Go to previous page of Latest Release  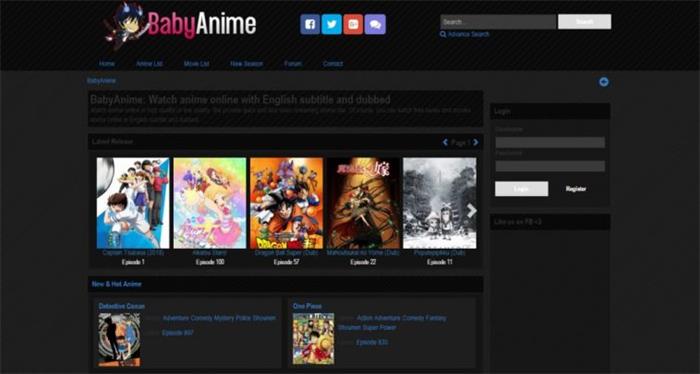point(445,142)
